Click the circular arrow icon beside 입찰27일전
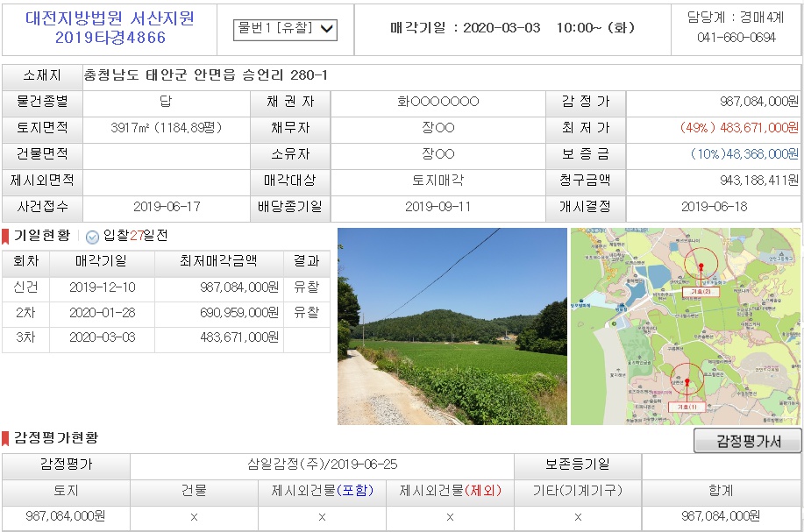Screen dimensions: 804x532 click(92, 237)
